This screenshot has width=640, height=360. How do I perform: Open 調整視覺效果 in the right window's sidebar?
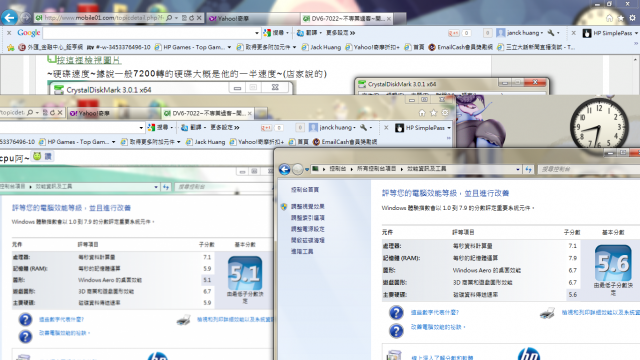click(x=307, y=207)
